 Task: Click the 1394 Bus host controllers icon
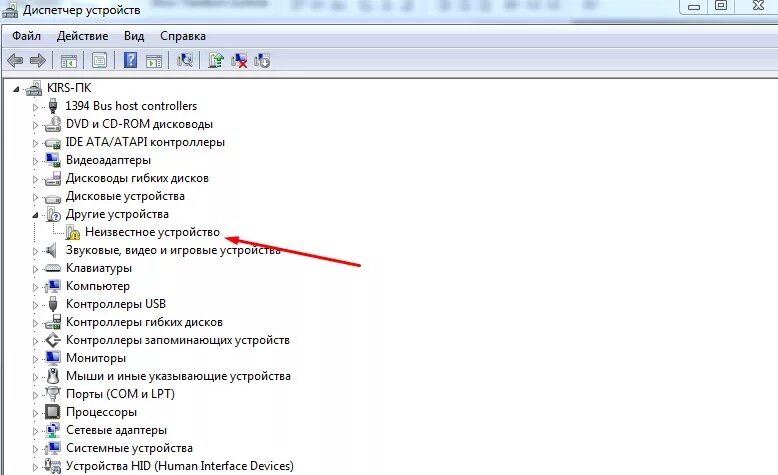coord(53,106)
